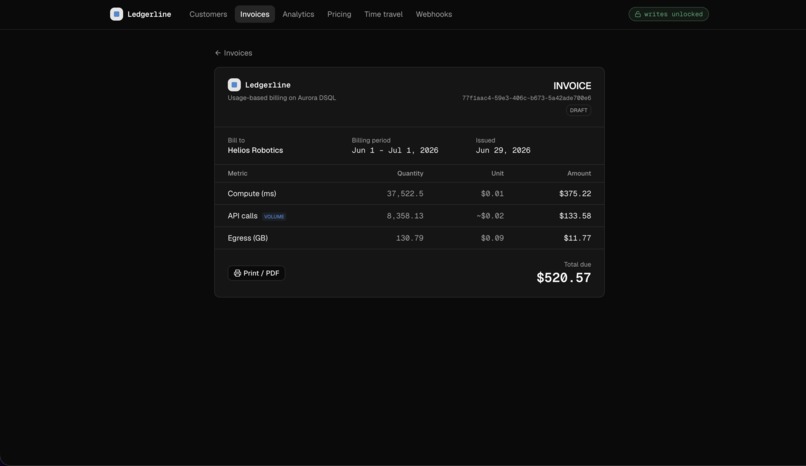The image size is (806, 466).
Task: Click the $375.22 amount
Action: coord(575,194)
